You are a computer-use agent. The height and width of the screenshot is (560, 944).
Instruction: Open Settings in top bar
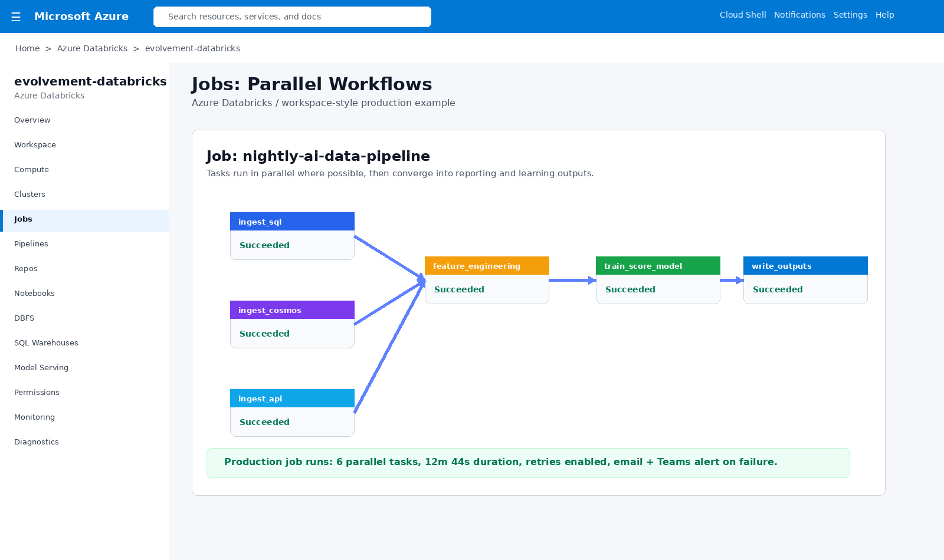tap(850, 15)
